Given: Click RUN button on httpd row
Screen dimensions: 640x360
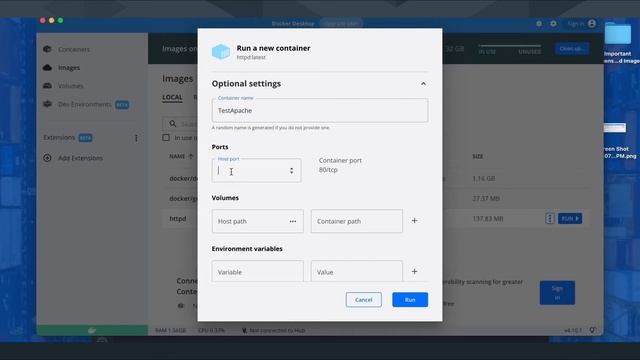Looking at the screenshot, I should [570, 218].
